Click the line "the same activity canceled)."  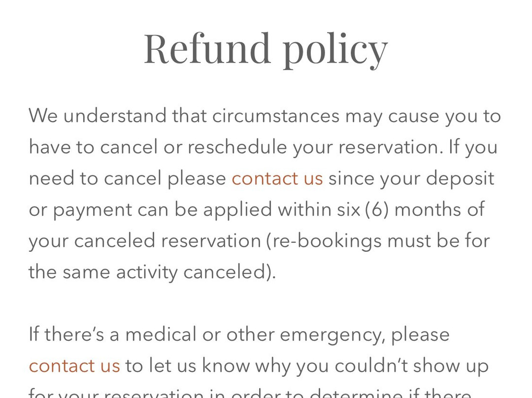pyautogui.click(x=152, y=272)
